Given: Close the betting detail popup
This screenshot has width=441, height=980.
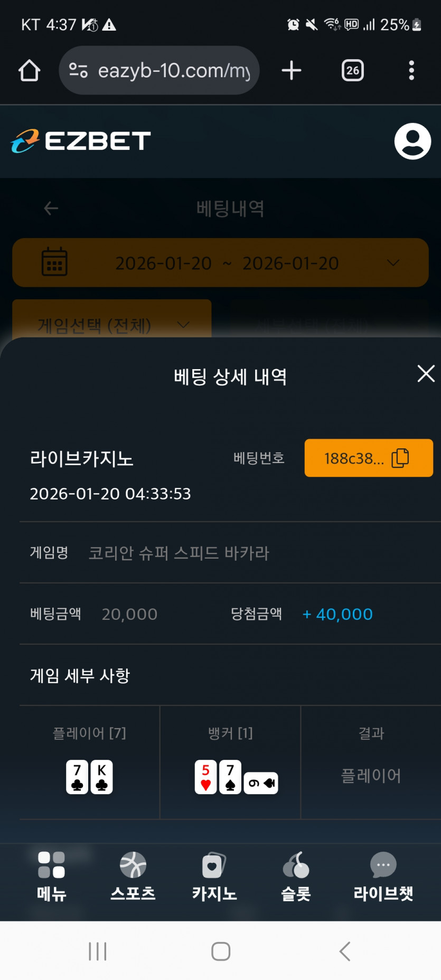Looking at the screenshot, I should tap(426, 374).
